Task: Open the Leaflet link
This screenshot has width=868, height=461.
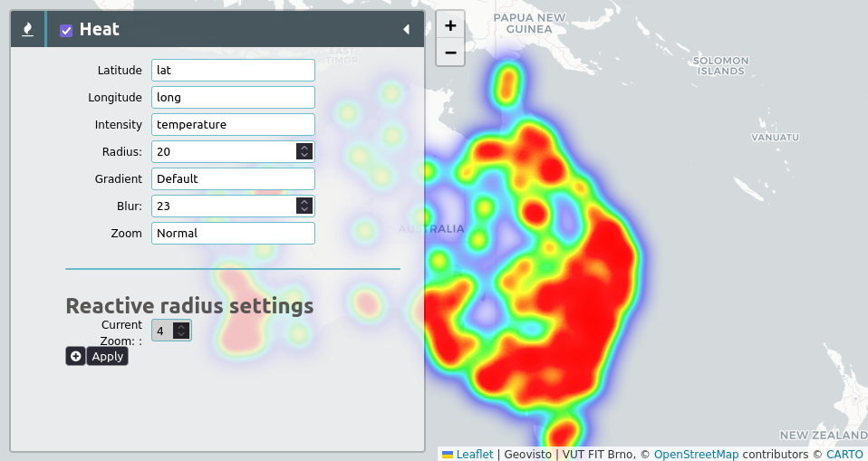Action: (475, 455)
